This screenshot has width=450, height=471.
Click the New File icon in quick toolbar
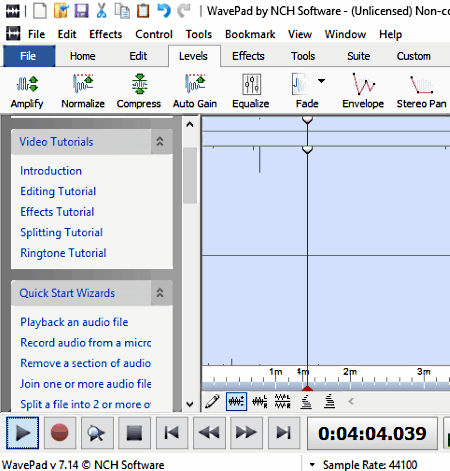tap(40, 11)
